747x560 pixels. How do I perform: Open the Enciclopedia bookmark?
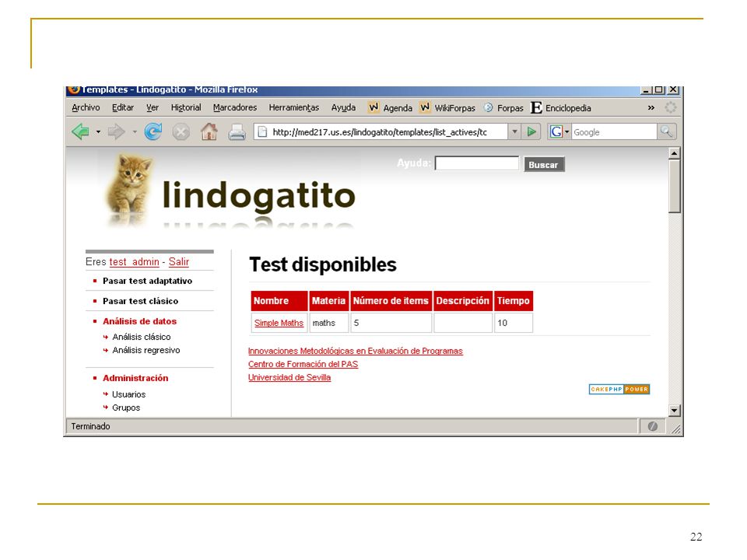561,107
